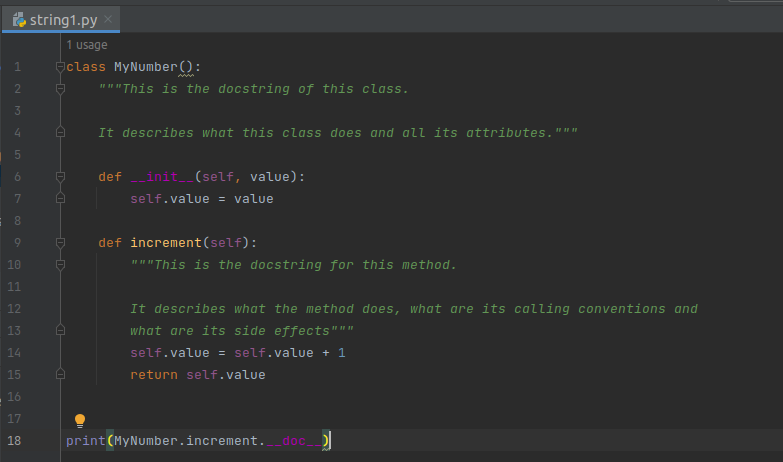
Task: Click the print function call on line 18
Action: tap(85, 441)
